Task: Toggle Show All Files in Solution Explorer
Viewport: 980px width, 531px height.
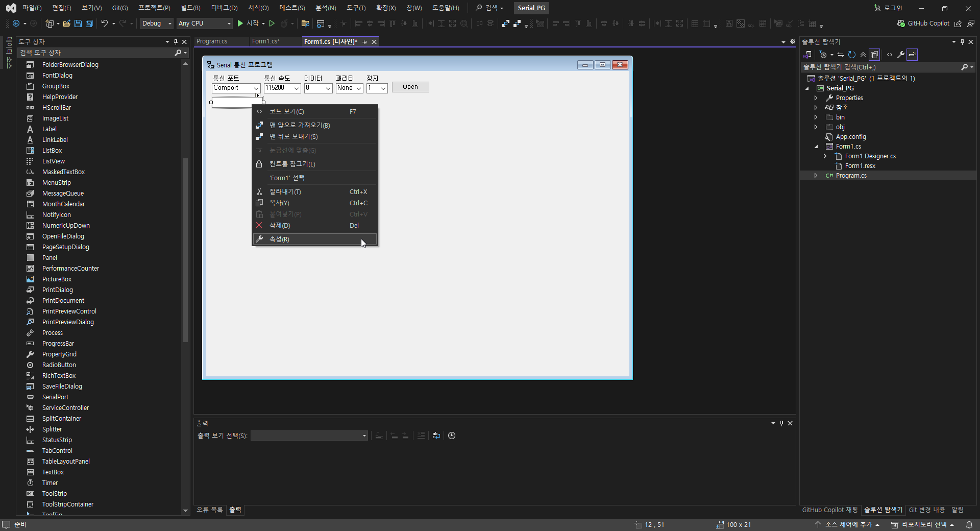Action: coord(874,55)
